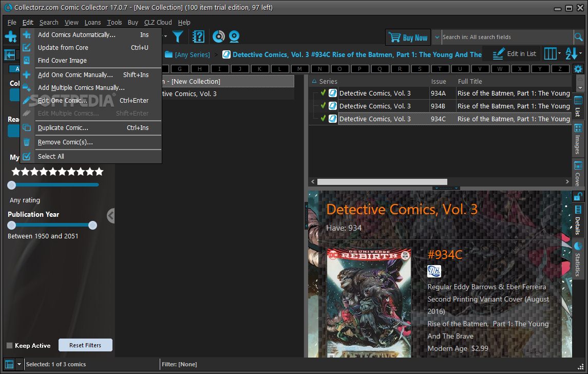Filter by letter K in alphabet bar
The image size is (588, 374).
[x=259, y=69]
